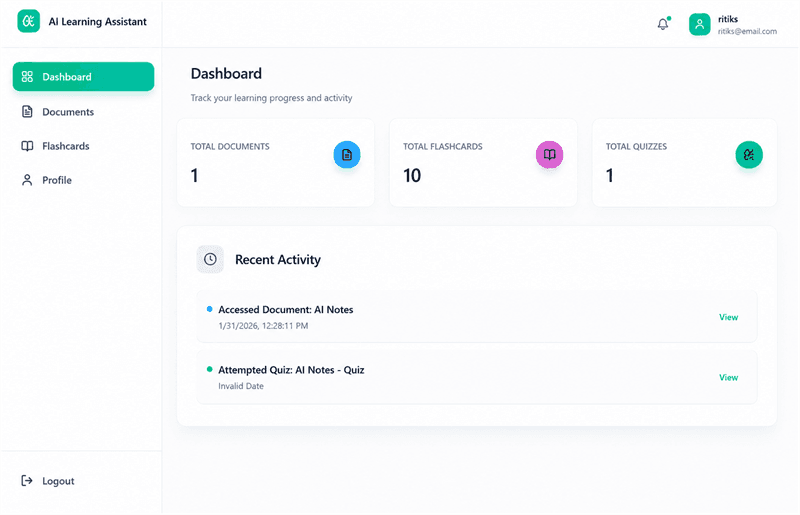Open the Documents menu item
This screenshot has width=800, height=515.
click(x=84, y=111)
